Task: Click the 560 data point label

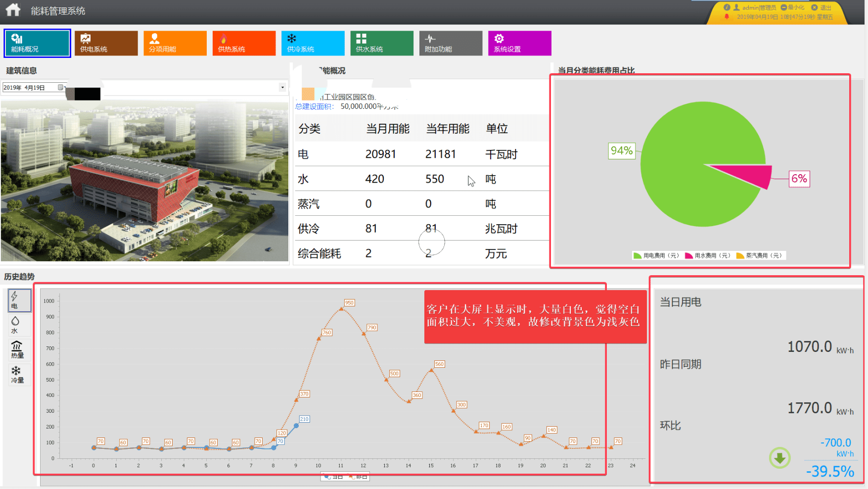Action: click(x=439, y=364)
